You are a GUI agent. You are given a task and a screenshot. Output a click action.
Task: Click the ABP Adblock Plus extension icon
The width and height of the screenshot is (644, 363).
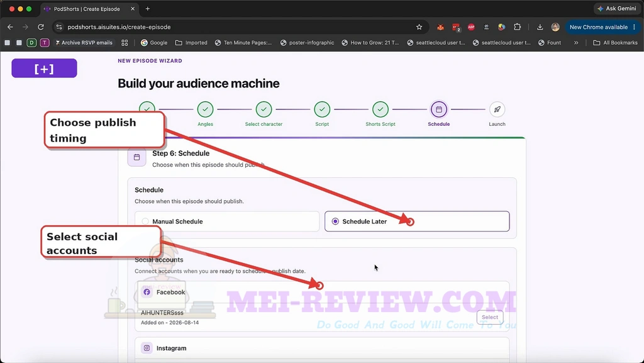coord(471,27)
